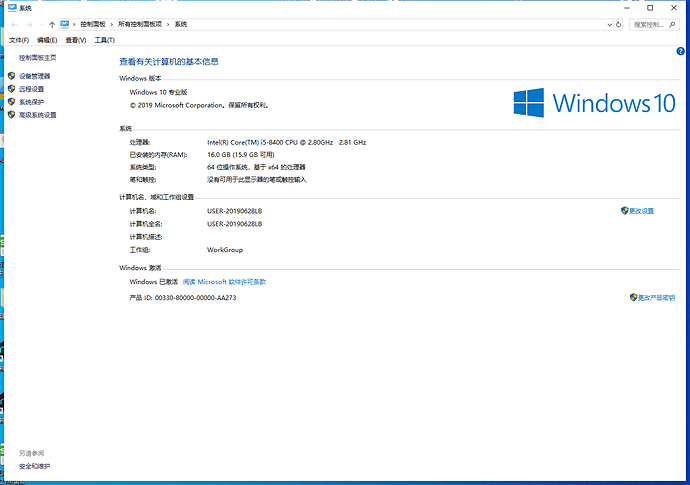Close the System window
690x485 pixels.
coord(674,8)
